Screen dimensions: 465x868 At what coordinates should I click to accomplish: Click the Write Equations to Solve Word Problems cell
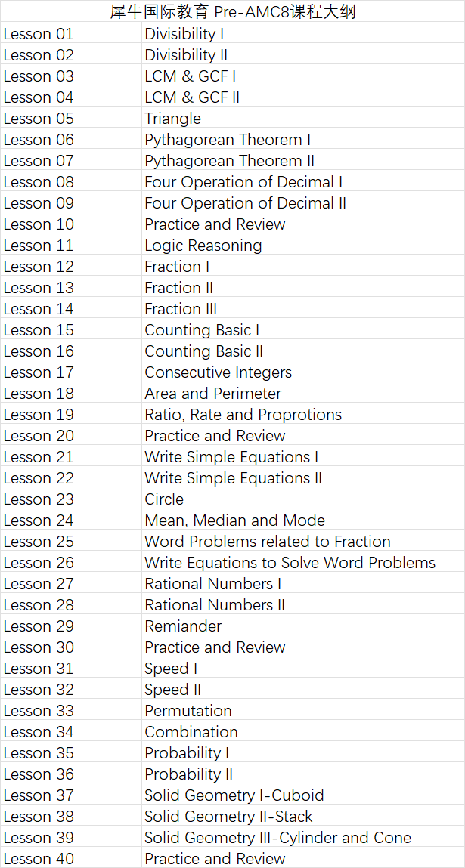pyautogui.click(x=290, y=563)
